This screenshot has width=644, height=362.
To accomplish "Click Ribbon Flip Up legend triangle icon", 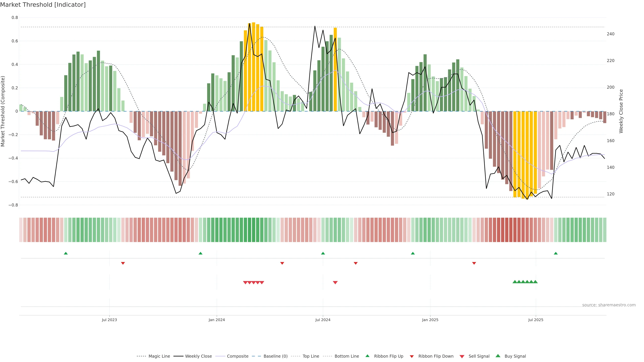I will click(x=367, y=356).
